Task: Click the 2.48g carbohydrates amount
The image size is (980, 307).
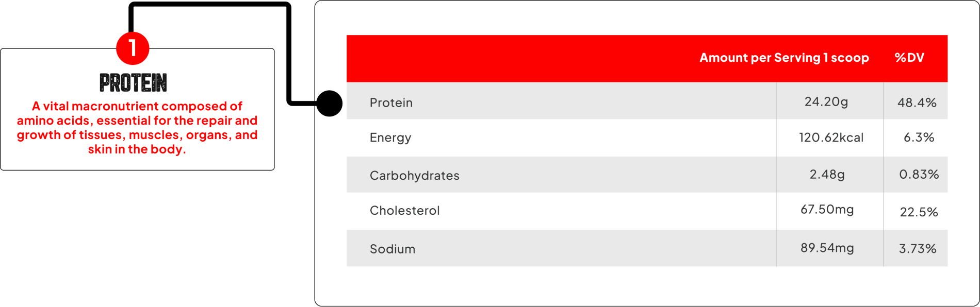Action: click(827, 175)
